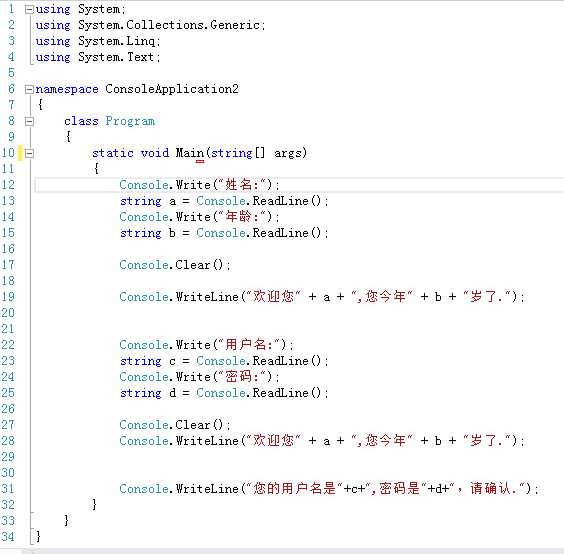Collapse the Main method block
Viewport: 564px width, 554px height.
coord(29,153)
